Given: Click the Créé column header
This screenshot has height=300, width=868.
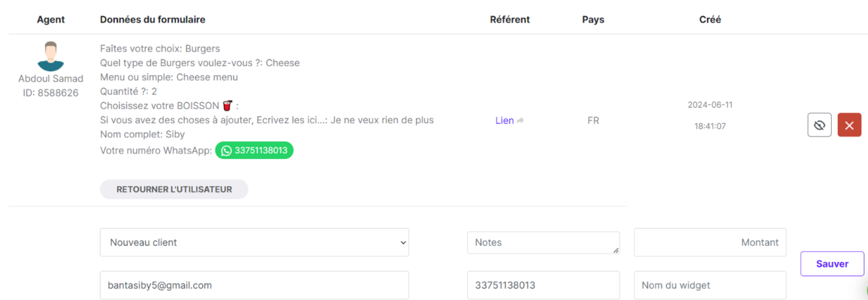Looking at the screenshot, I should (710, 20).
